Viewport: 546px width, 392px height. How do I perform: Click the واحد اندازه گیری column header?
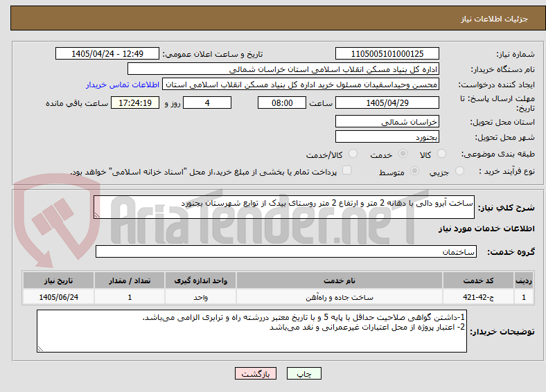coord(200,280)
